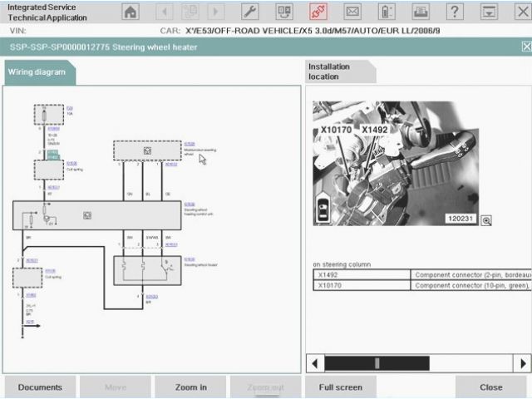This screenshot has width=532, height=399.
Task: Open help with the question mark icon
Action: (x=455, y=12)
